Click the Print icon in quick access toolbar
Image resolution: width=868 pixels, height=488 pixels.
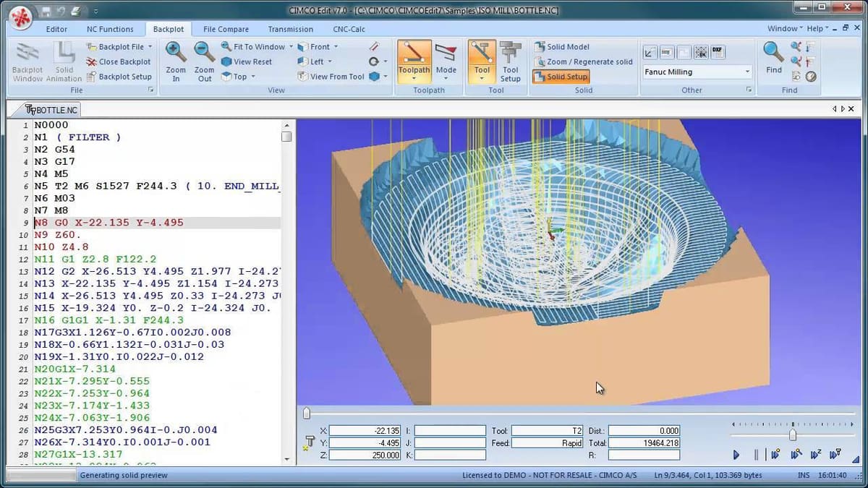click(x=77, y=10)
